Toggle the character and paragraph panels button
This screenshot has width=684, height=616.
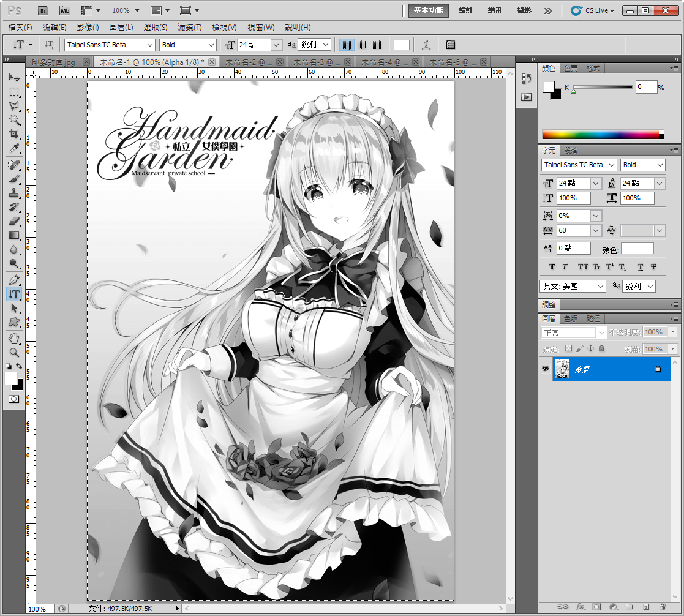(x=451, y=45)
